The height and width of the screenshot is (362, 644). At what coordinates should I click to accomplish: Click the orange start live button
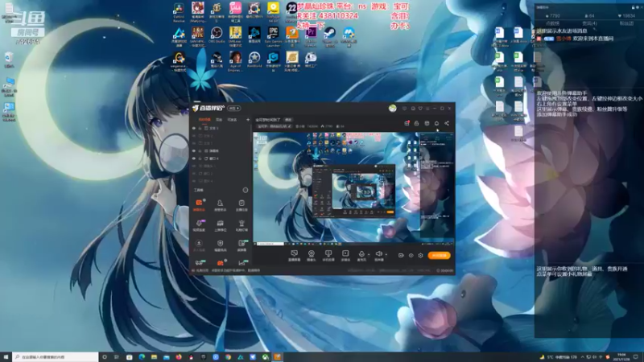click(439, 255)
